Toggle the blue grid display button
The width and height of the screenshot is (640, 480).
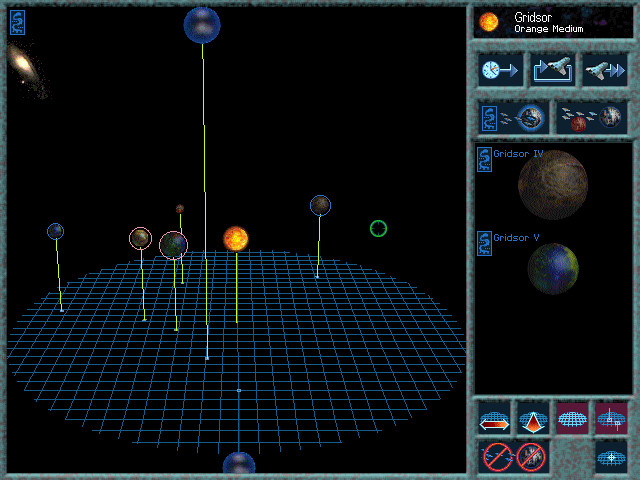[x=572, y=418]
